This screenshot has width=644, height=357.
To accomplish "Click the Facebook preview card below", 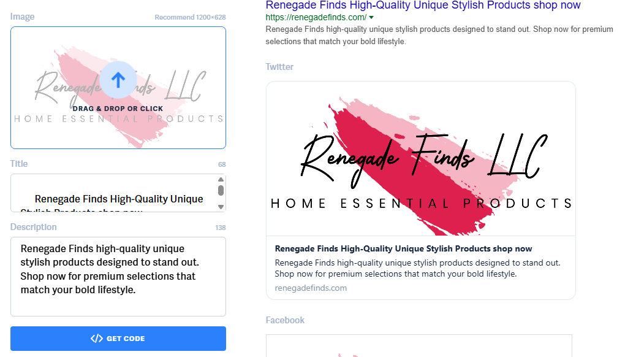I will click(x=419, y=346).
